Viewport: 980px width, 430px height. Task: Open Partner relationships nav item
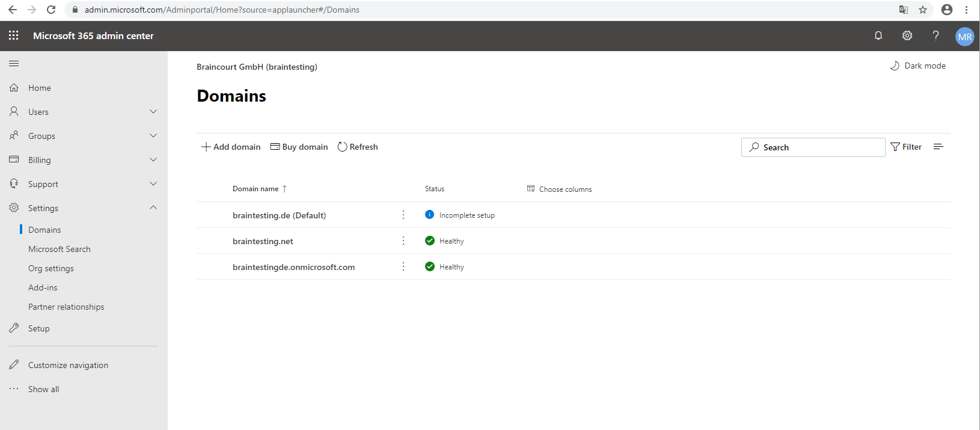tap(66, 307)
